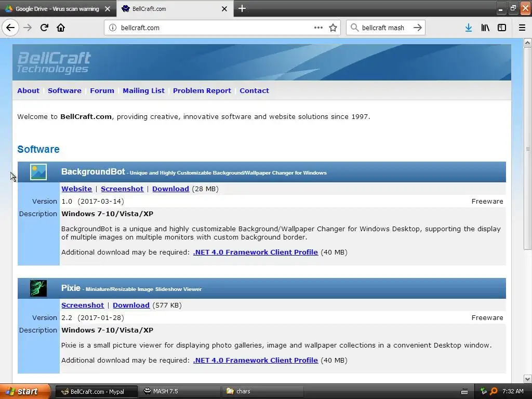Click the page scrollbar up arrow

coord(527,43)
